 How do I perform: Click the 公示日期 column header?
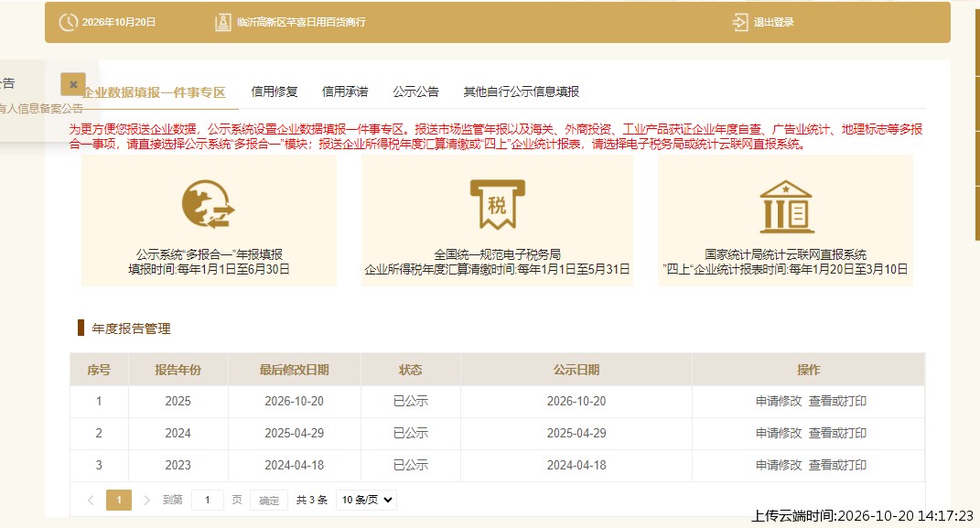[576, 370]
